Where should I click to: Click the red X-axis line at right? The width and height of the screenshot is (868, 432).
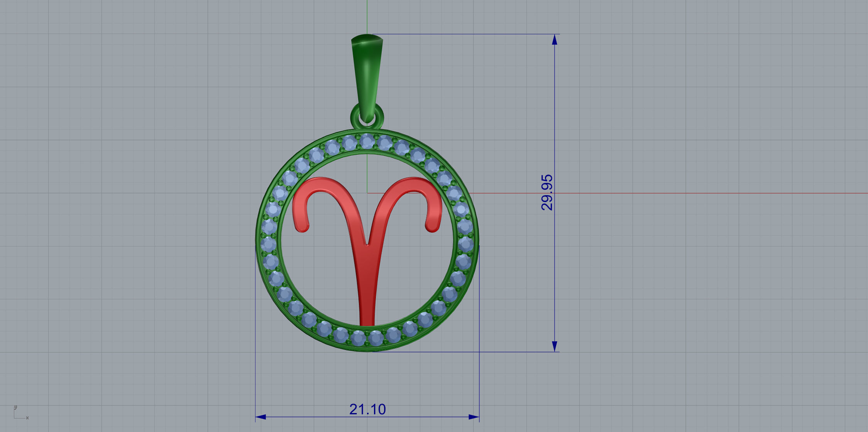(x=695, y=193)
